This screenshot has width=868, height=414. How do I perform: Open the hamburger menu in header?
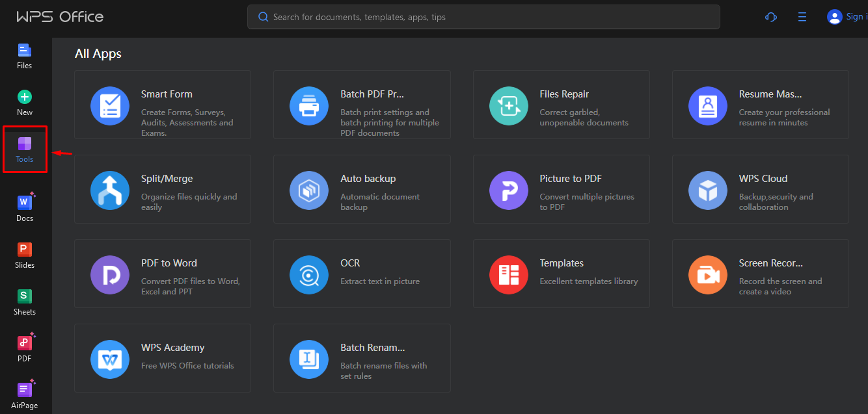[x=802, y=17]
